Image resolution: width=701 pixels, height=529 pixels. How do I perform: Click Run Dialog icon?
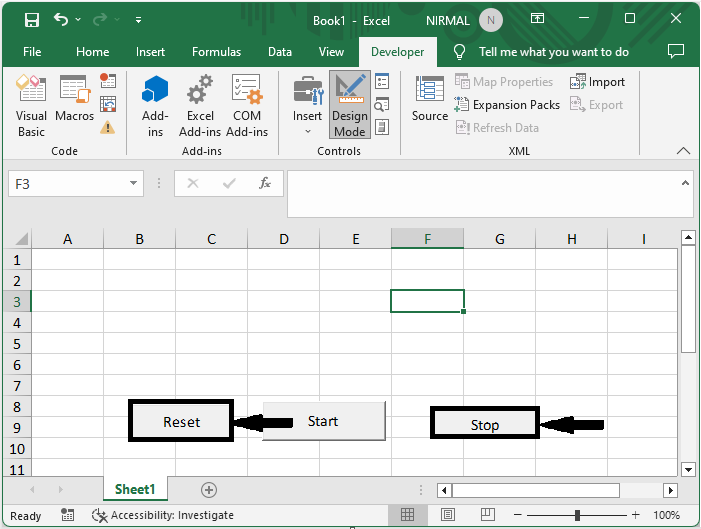pyautogui.click(x=382, y=127)
